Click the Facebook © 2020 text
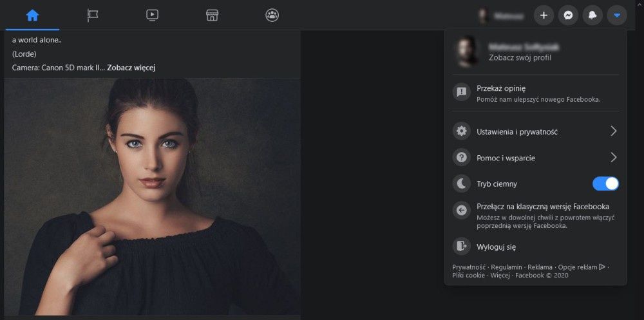644x320 pixels. [x=542, y=275]
